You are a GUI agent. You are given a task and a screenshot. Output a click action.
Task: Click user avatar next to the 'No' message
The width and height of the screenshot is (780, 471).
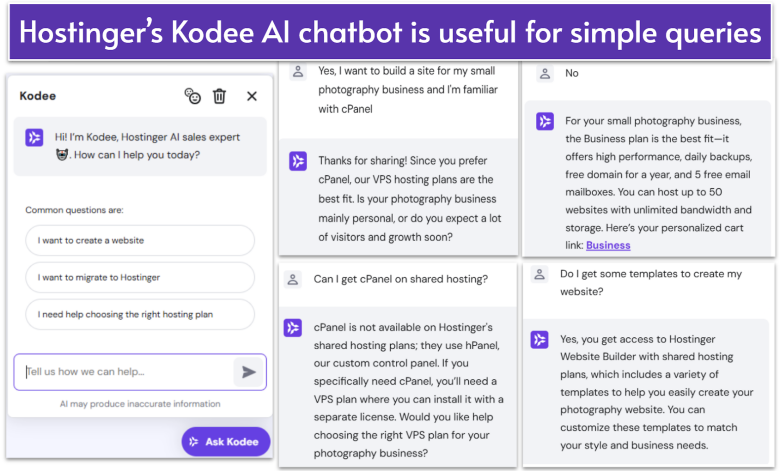click(x=545, y=74)
